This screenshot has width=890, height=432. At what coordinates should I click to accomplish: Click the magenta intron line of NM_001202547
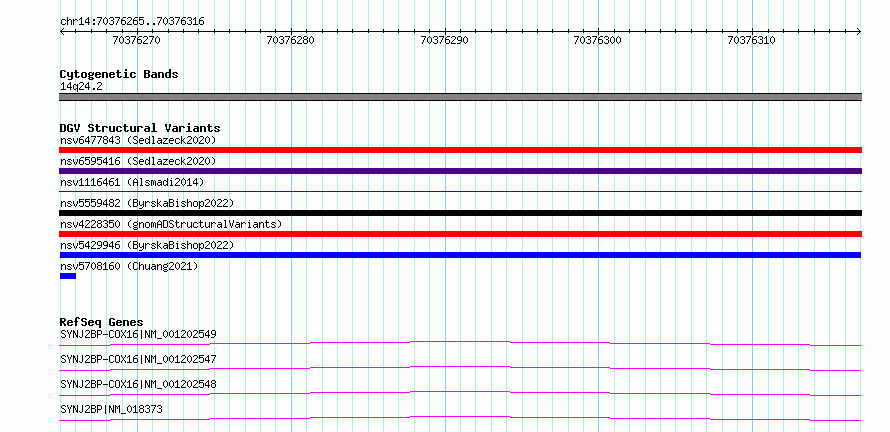click(460, 368)
